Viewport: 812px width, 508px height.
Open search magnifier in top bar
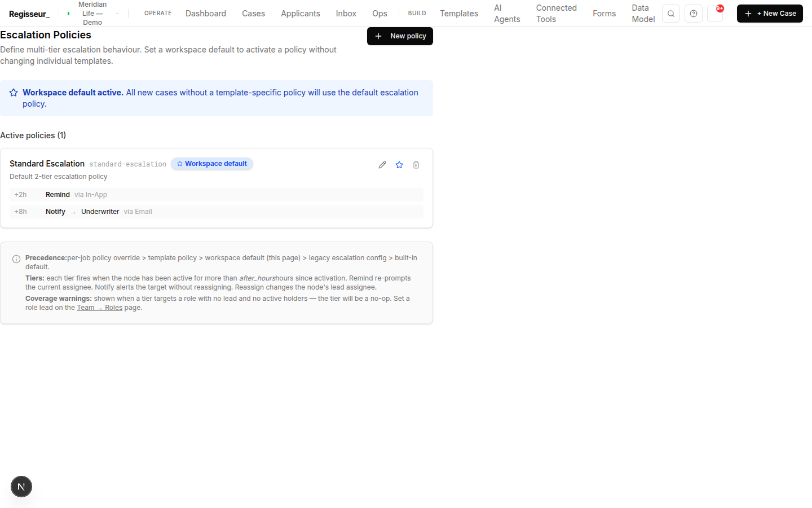pos(671,14)
